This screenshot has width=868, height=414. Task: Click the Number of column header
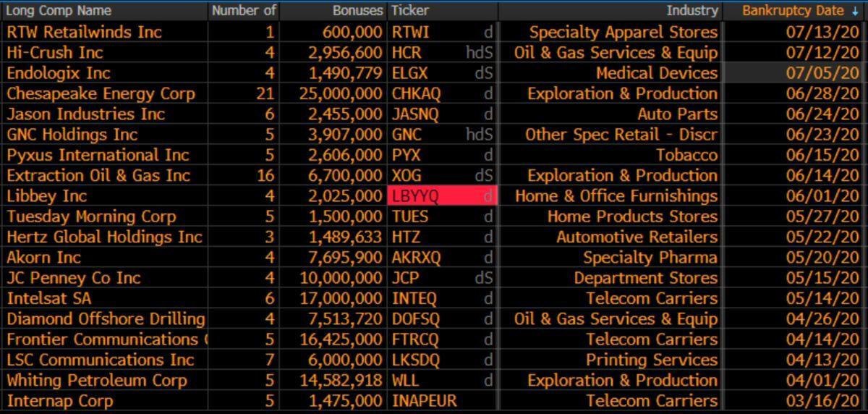pos(244,11)
